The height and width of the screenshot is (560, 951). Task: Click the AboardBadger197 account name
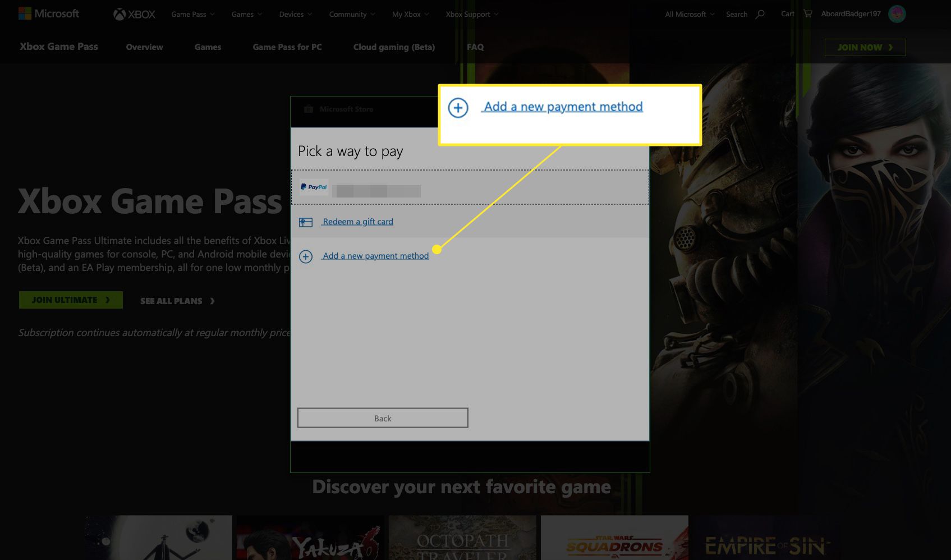point(851,13)
